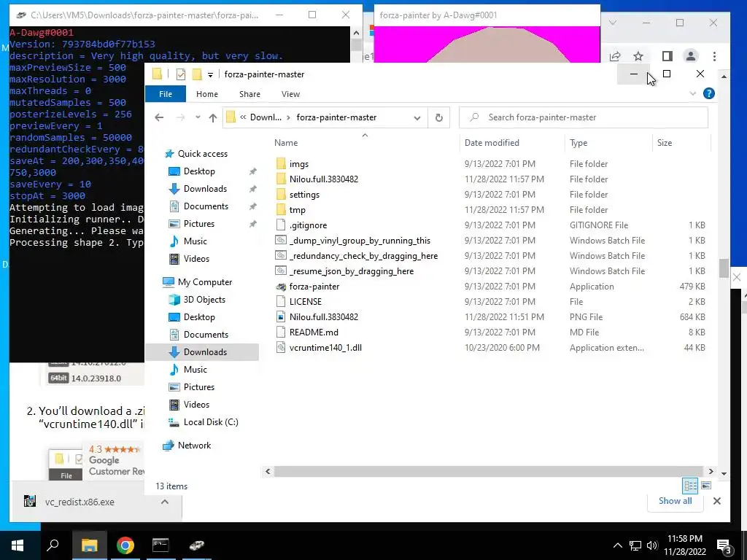Sort by Date modified column header
The width and height of the screenshot is (747, 560).
(492, 142)
